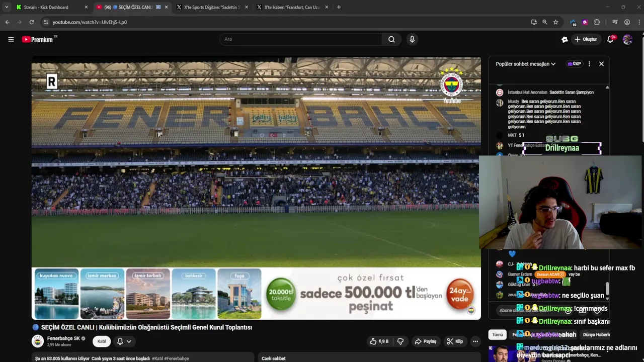Click the search magnifier button
The width and height of the screenshot is (644, 362).
pyautogui.click(x=391, y=39)
